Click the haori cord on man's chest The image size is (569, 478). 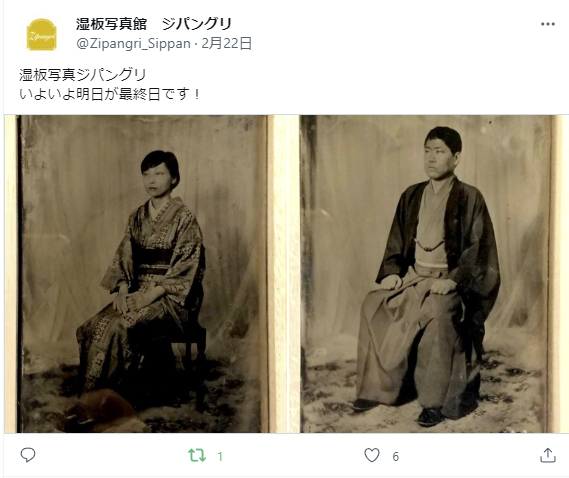429,245
